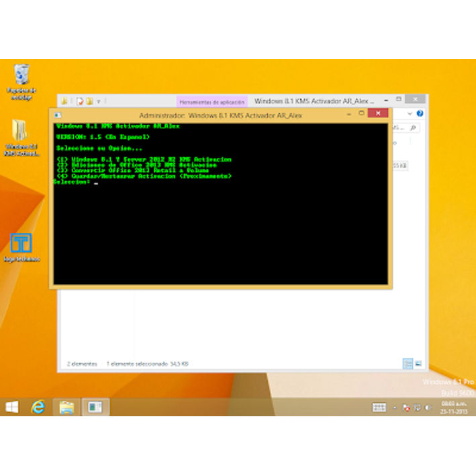Close the Explorer window
The image size is (476, 476).
[415, 99]
